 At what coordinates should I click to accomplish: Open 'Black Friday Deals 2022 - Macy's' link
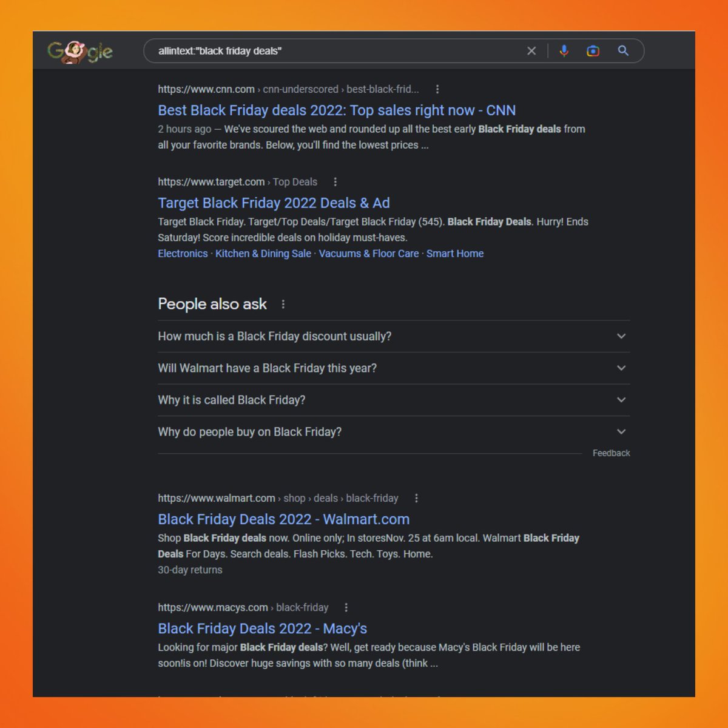262,629
